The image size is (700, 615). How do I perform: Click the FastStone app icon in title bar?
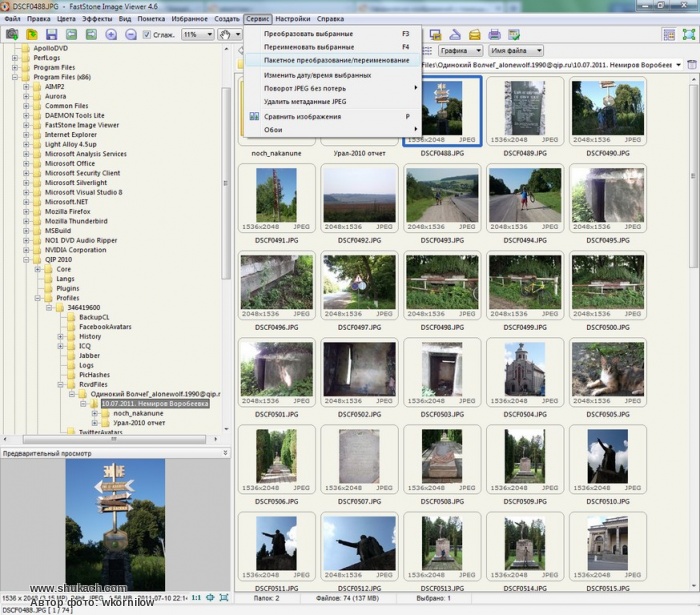5,6
